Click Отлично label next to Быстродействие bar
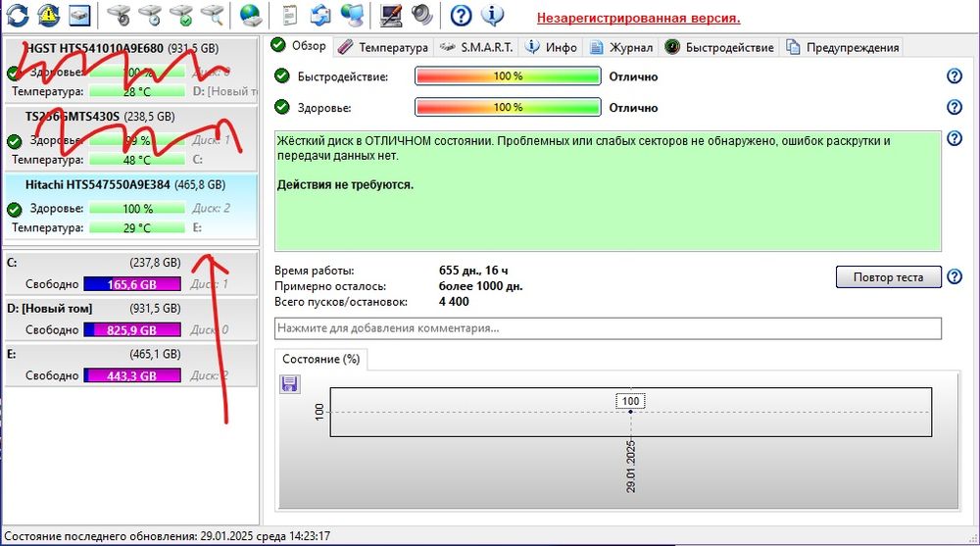 click(633, 76)
